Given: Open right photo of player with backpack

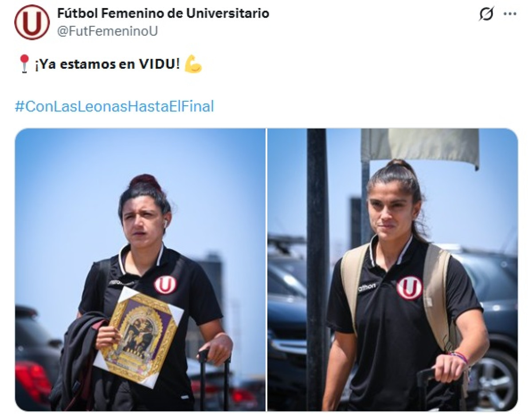Looking at the screenshot, I should [x=392, y=270].
